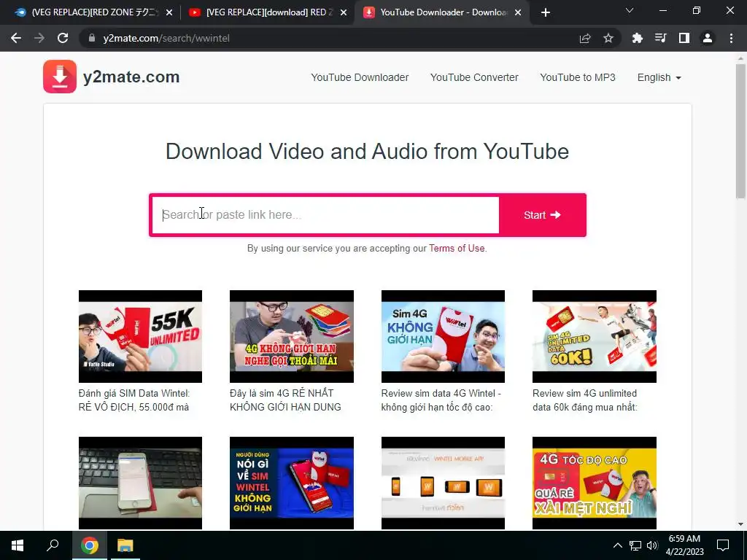Open the 55K Unlimited Wintel video thumbnail

[140, 336]
